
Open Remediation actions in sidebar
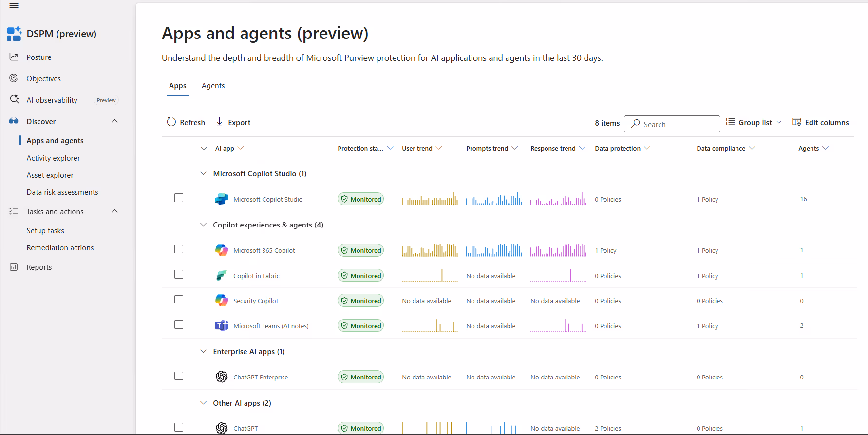coord(60,248)
